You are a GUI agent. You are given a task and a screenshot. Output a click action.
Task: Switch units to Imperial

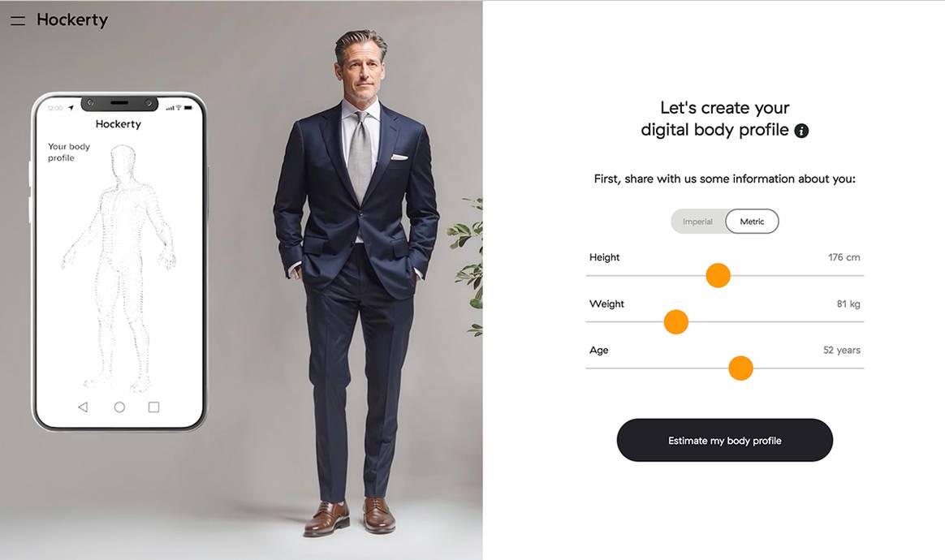698,222
